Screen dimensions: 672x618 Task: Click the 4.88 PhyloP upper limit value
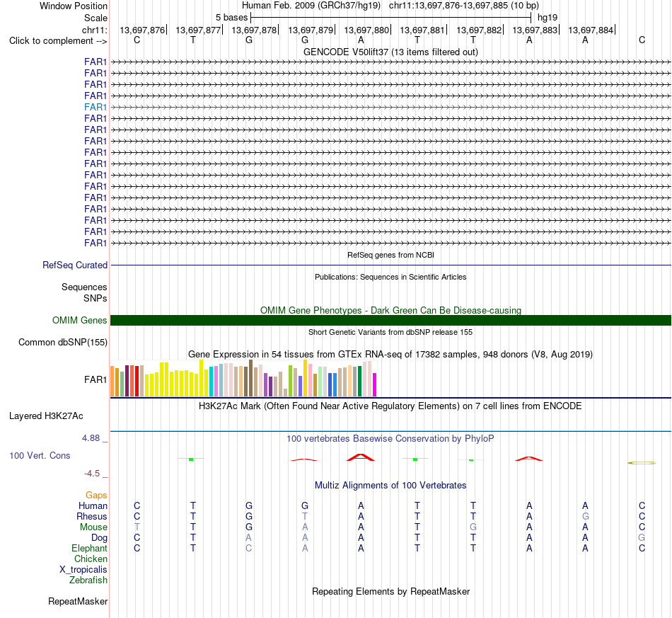click(91, 438)
